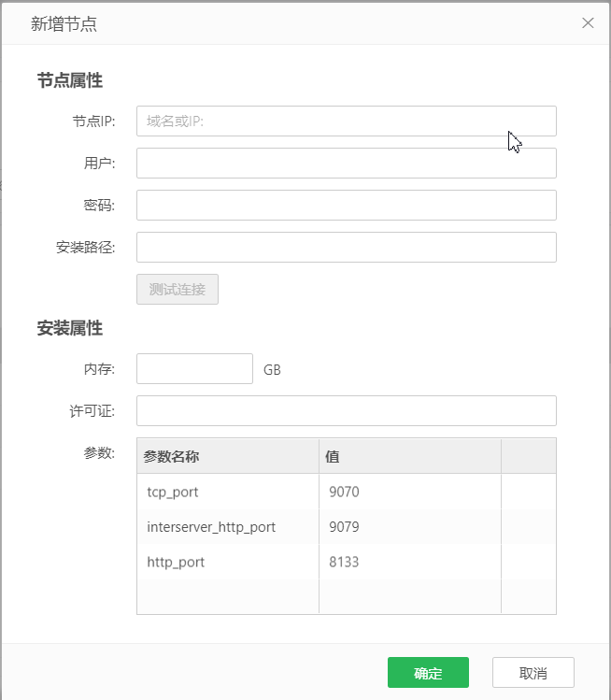Image resolution: width=611 pixels, height=700 pixels.
Task: Focus the 用户 text field
Action: pos(346,164)
